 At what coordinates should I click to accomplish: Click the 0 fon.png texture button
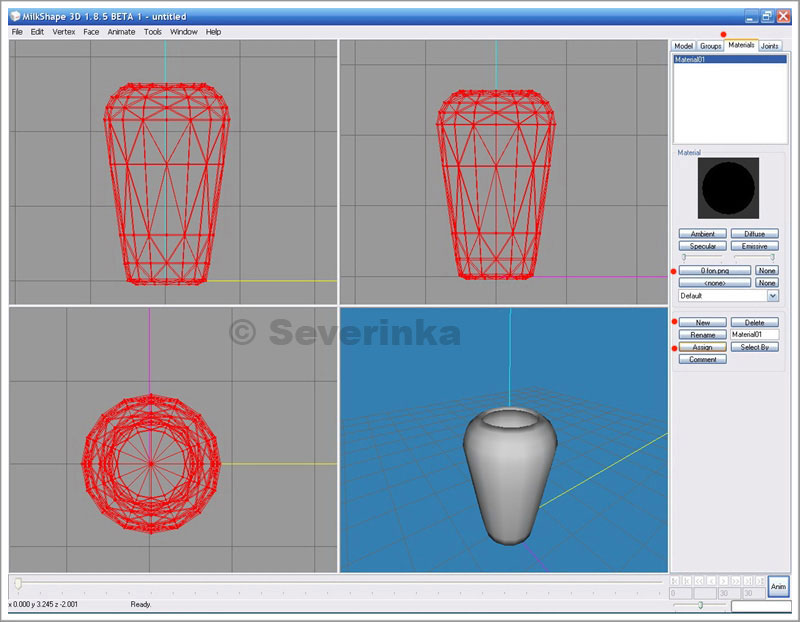coord(714,271)
